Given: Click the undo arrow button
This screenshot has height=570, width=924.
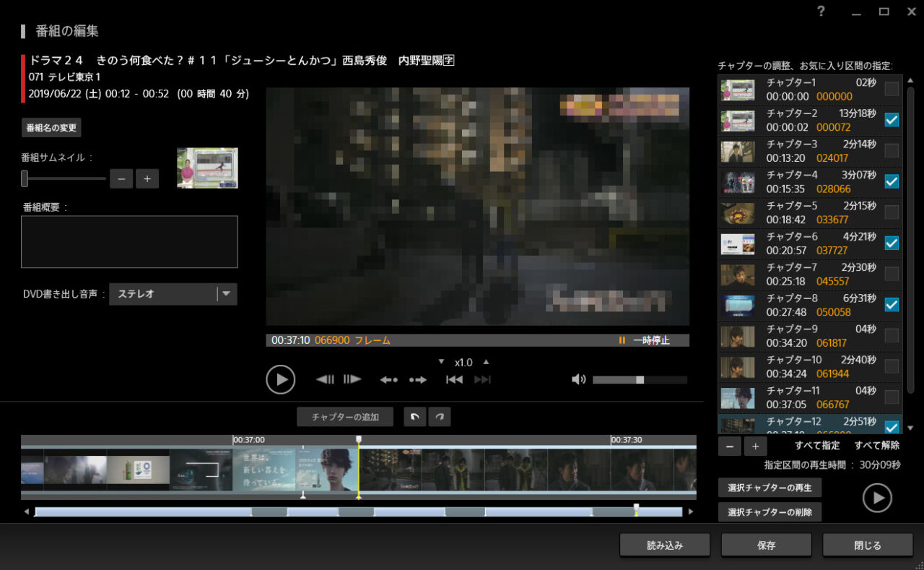Looking at the screenshot, I should [x=414, y=417].
